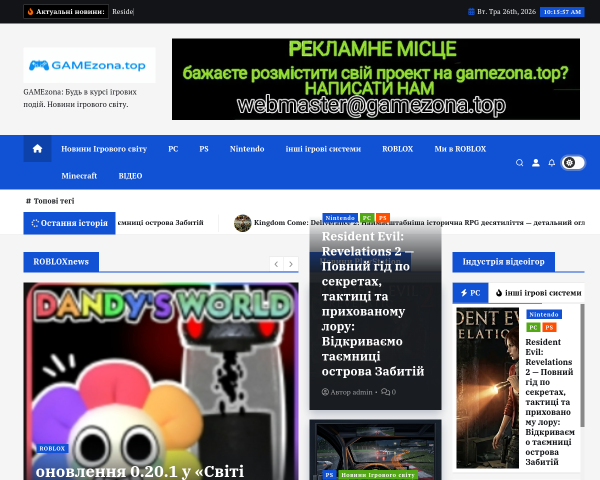This screenshot has height=480, width=600.
Task: Click PS tag on racing game card
Action: tap(329, 475)
